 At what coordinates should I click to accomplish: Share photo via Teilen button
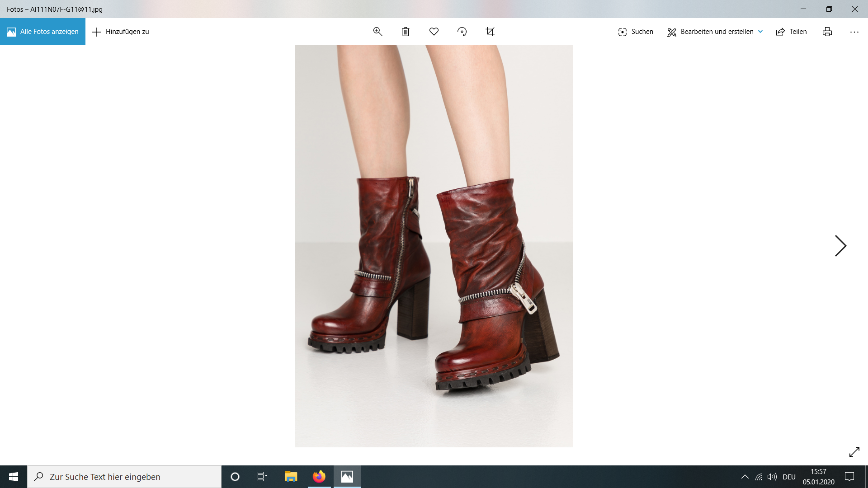(791, 32)
